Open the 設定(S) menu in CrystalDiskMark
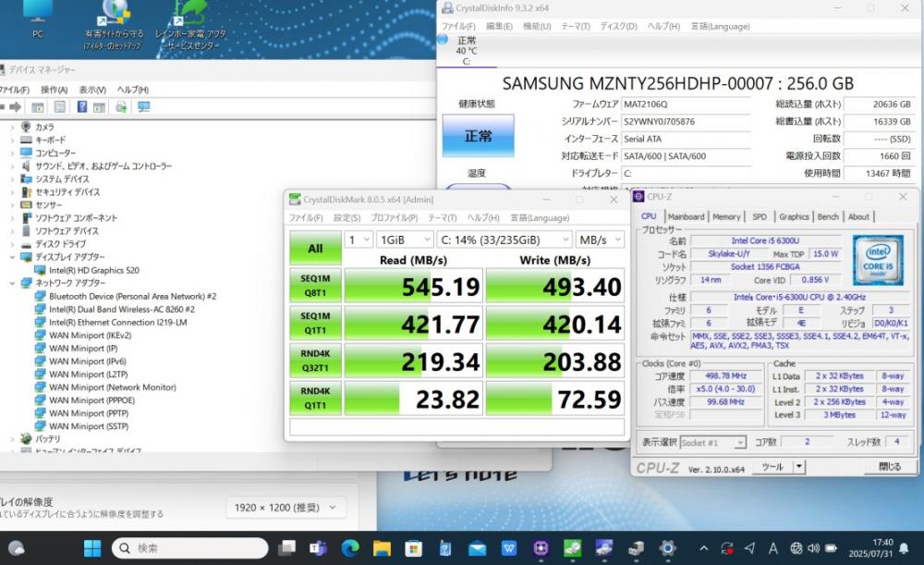This screenshot has height=565, width=924. pos(346,217)
